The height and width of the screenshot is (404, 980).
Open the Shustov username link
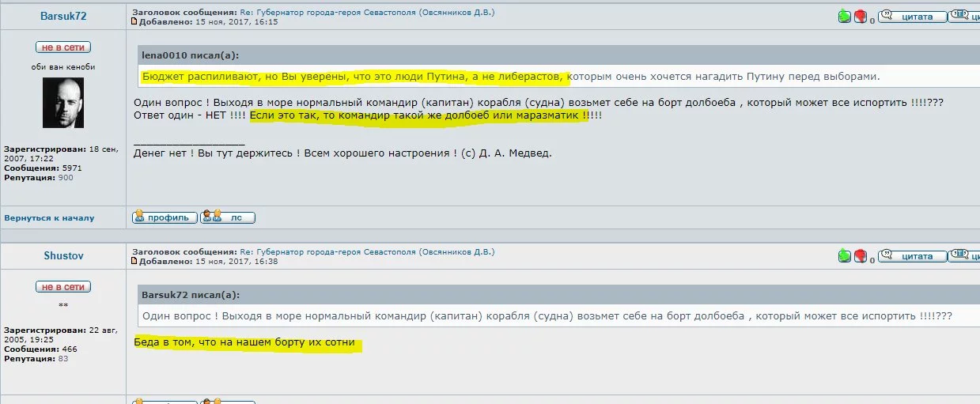pyautogui.click(x=63, y=256)
